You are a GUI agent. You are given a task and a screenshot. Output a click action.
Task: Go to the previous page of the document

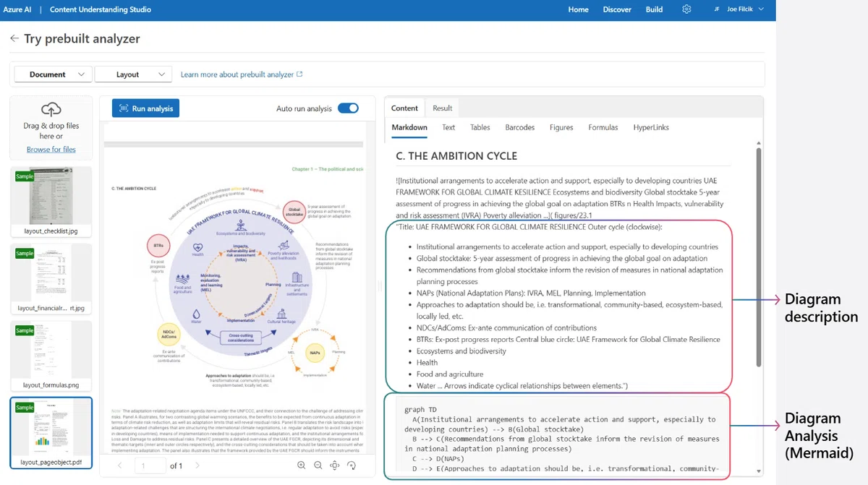click(x=120, y=466)
